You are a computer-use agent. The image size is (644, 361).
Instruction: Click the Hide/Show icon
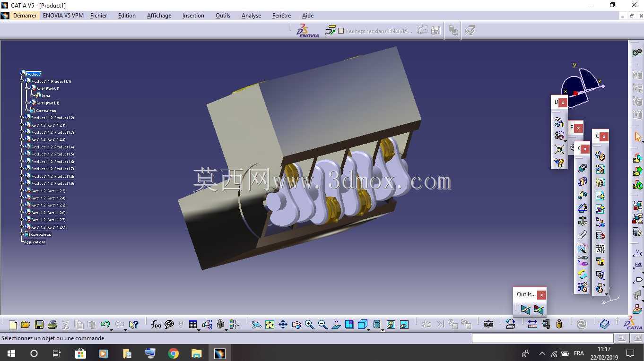point(391,325)
